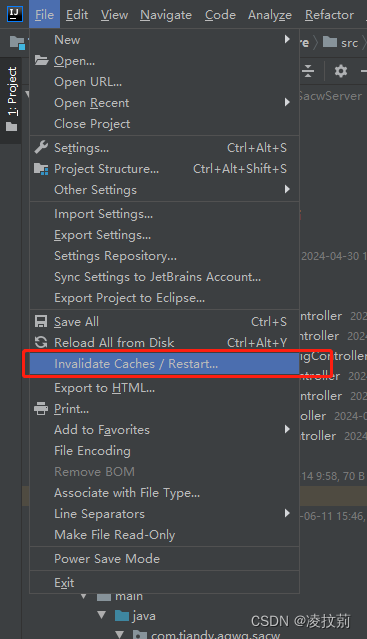Open the Edit menu
This screenshot has width=367, height=639.
click(77, 15)
